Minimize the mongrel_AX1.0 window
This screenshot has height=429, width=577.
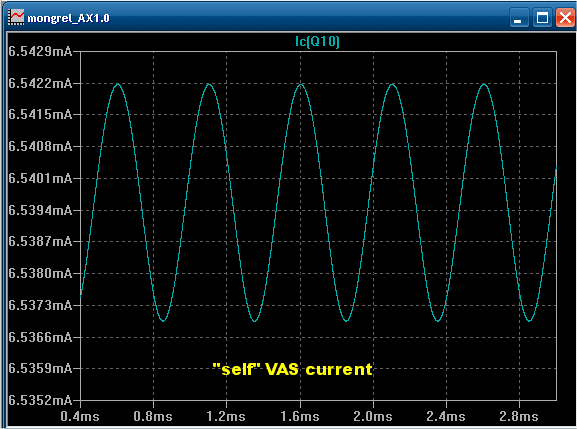[518, 18]
